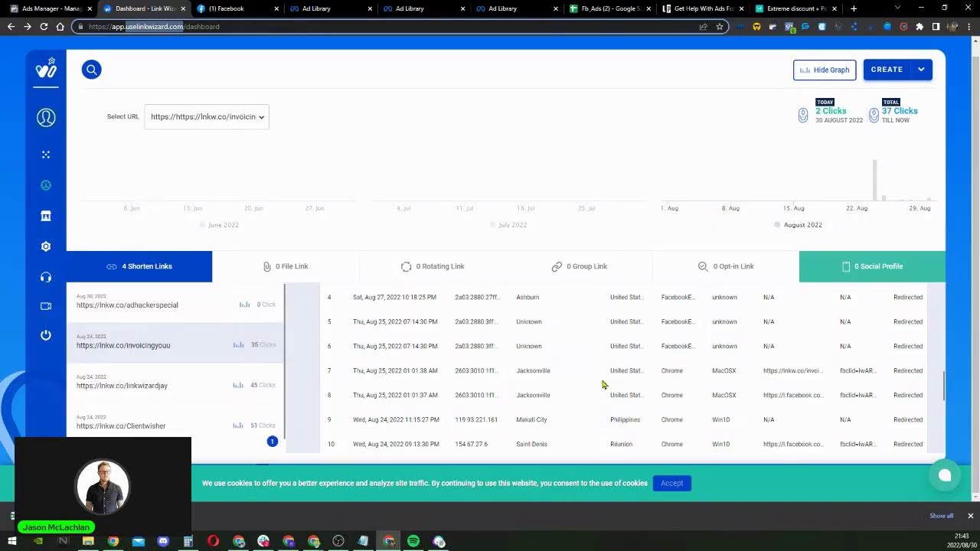The height and width of the screenshot is (551, 980).
Task: Click the Windows Start button
Action: click(12, 541)
